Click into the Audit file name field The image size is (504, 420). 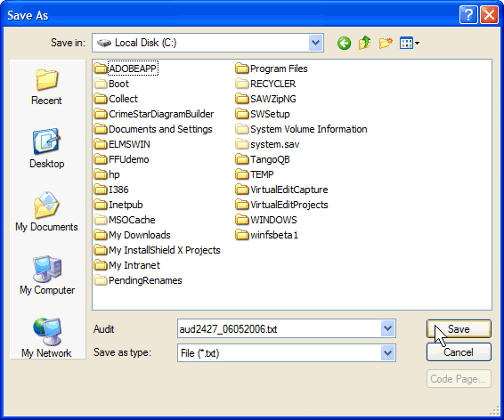279,329
